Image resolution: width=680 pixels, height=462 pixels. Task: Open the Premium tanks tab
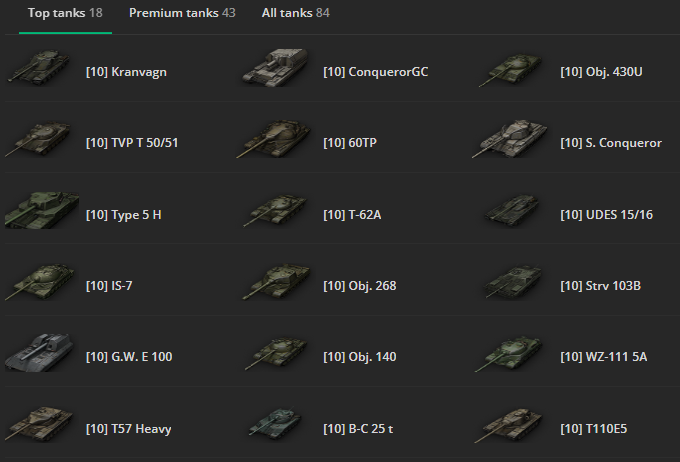pos(182,13)
